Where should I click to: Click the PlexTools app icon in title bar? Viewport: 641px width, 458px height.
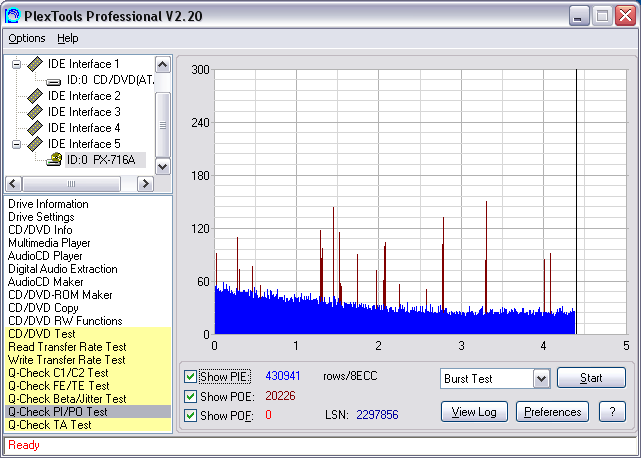coord(12,16)
